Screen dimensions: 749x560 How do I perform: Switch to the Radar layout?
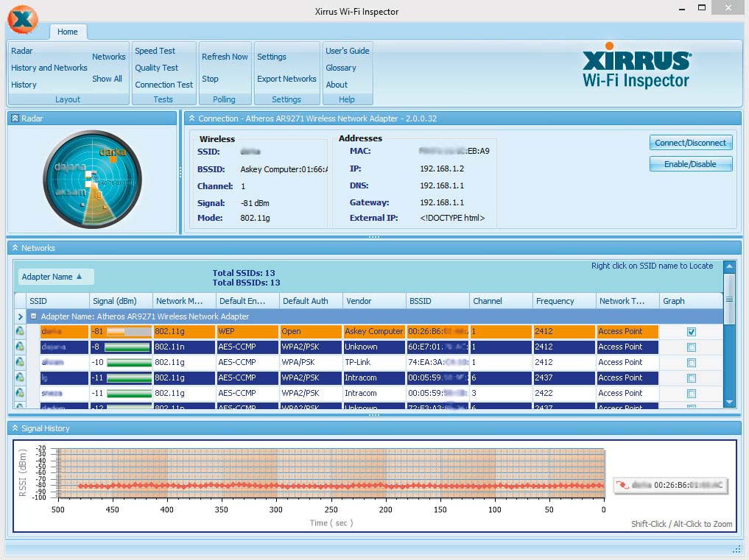pyautogui.click(x=22, y=51)
